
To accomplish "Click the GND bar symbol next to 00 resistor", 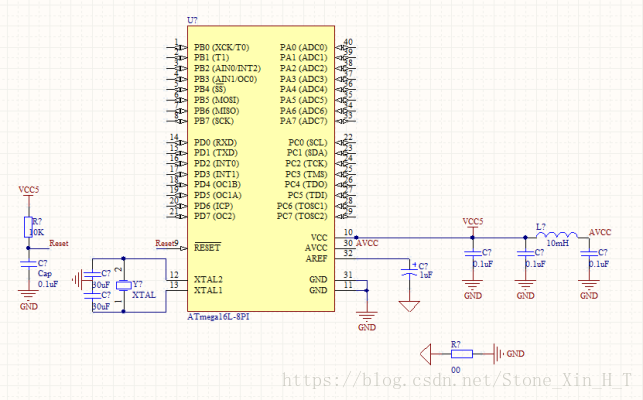I will click(498, 354).
